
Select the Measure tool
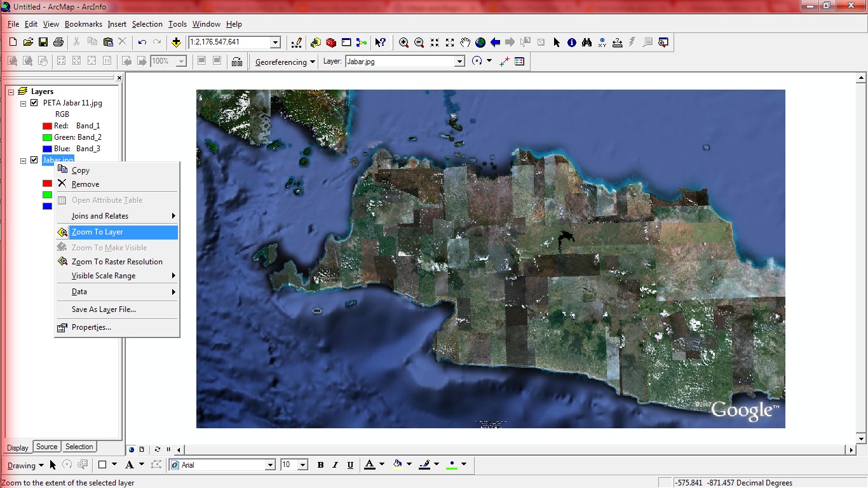pyautogui.click(x=618, y=43)
